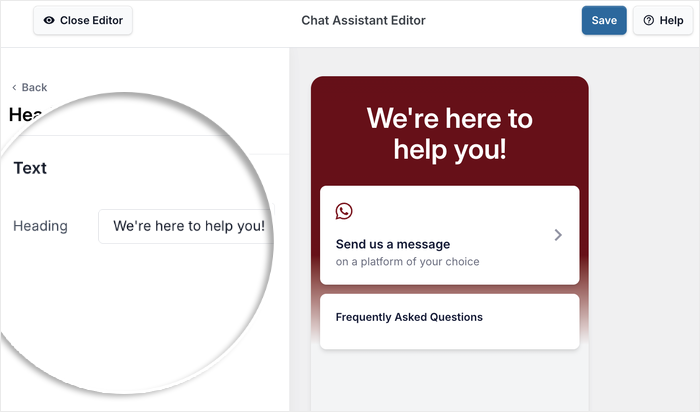This screenshot has height=412, width=700.
Task: Save the chat assistant changes
Action: (603, 20)
